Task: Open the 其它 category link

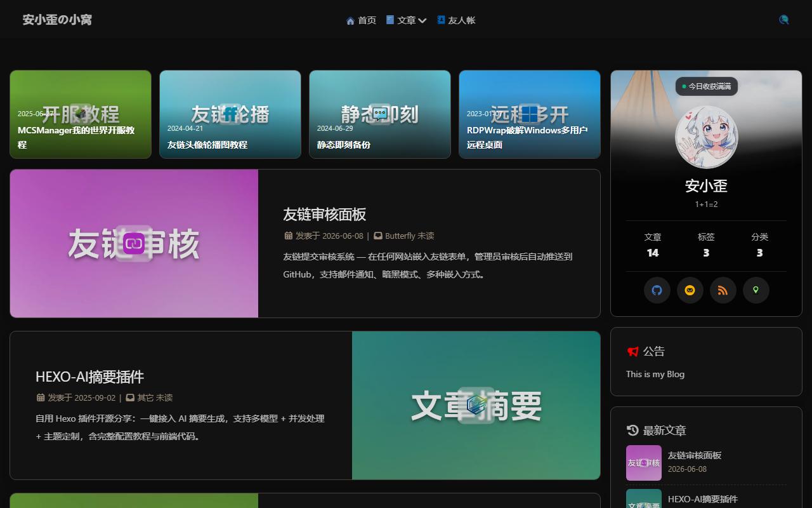Action: point(145,398)
